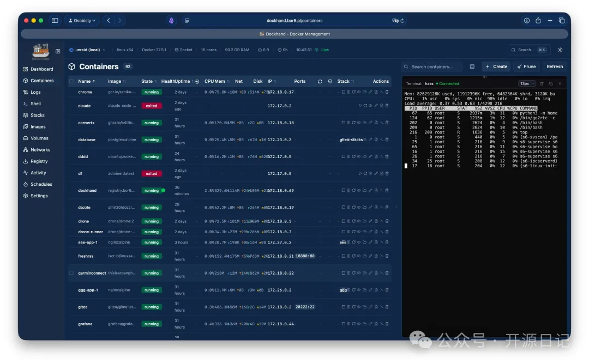Sort containers by Name column
This screenshot has height=364, width=589.
[86, 81]
